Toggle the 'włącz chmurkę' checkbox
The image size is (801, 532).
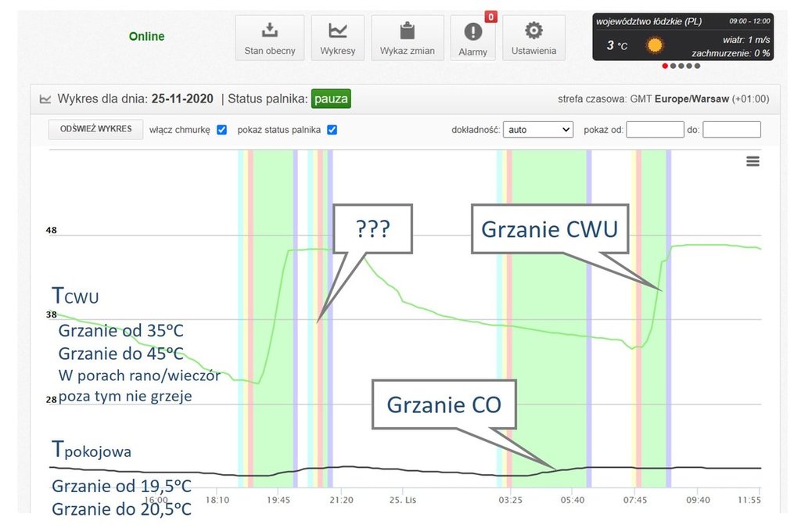click(x=221, y=130)
